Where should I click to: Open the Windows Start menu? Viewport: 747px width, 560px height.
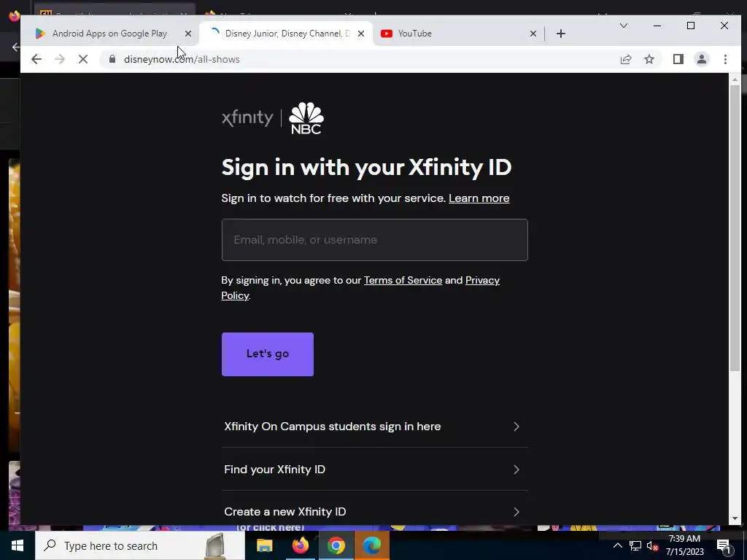point(18,545)
